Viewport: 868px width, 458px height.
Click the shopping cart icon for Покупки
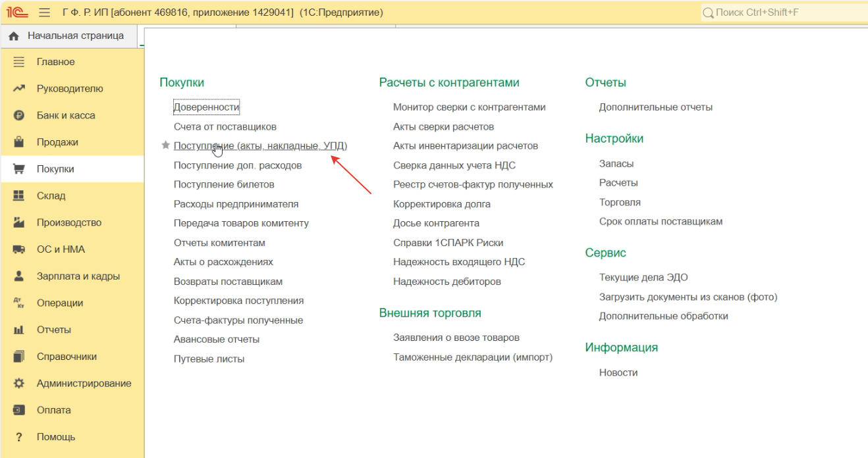pyautogui.click(x=19, y=169)
